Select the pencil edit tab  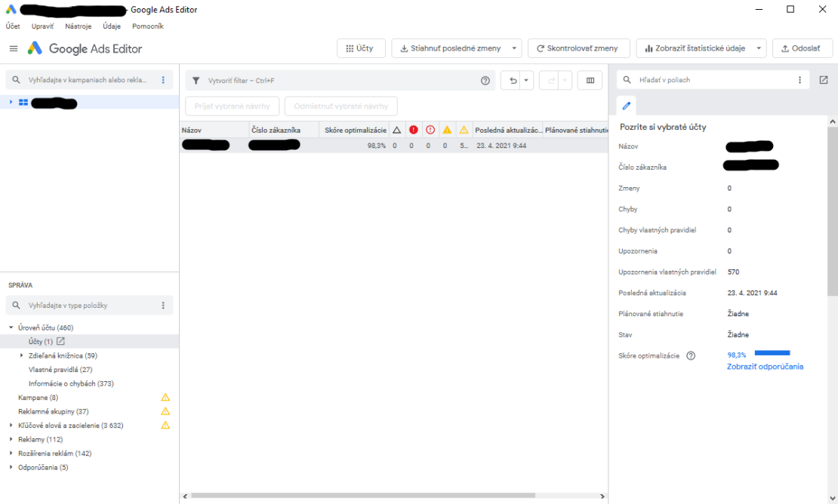tap(627, 106)
